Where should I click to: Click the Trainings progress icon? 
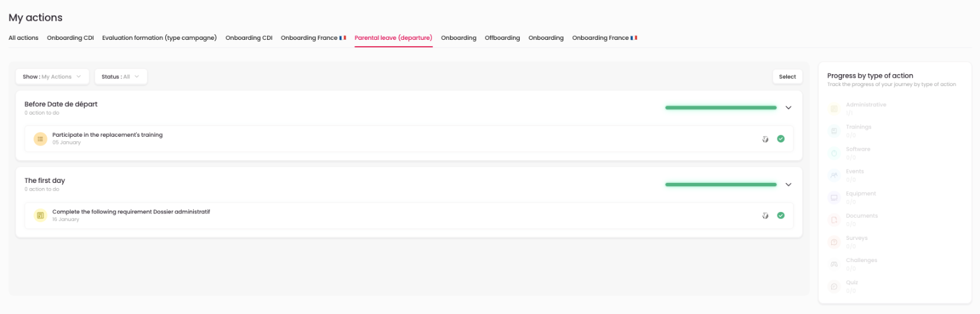[834, 130]
